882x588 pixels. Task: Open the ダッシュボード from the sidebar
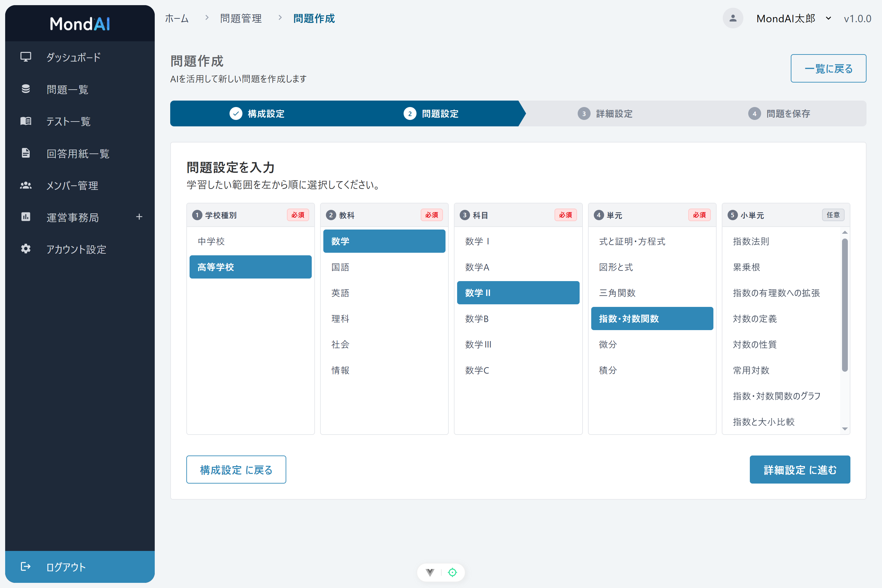25,57
